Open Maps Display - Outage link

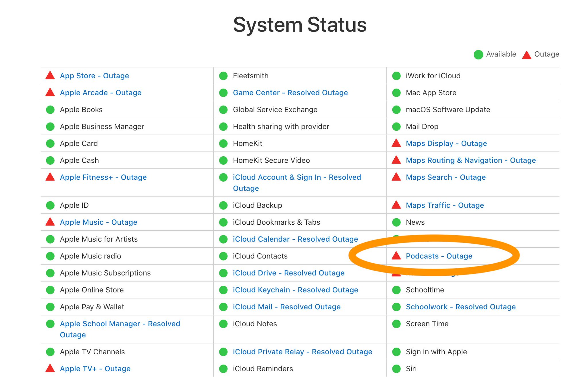pyautogui.click(x=446, y=143)
